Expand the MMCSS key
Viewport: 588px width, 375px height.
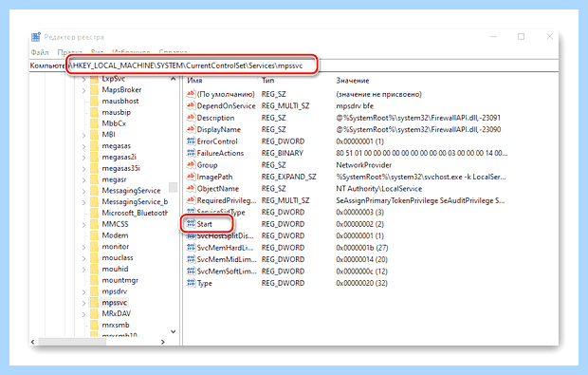pos(84,224)
